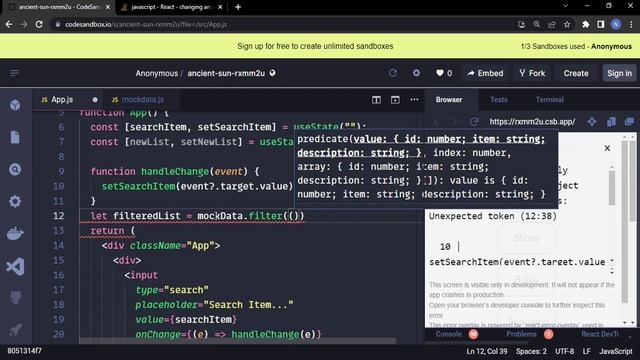Open preview in new window icon
The height and width of the screenshot is (360, 640).
(x=611, y=122)
